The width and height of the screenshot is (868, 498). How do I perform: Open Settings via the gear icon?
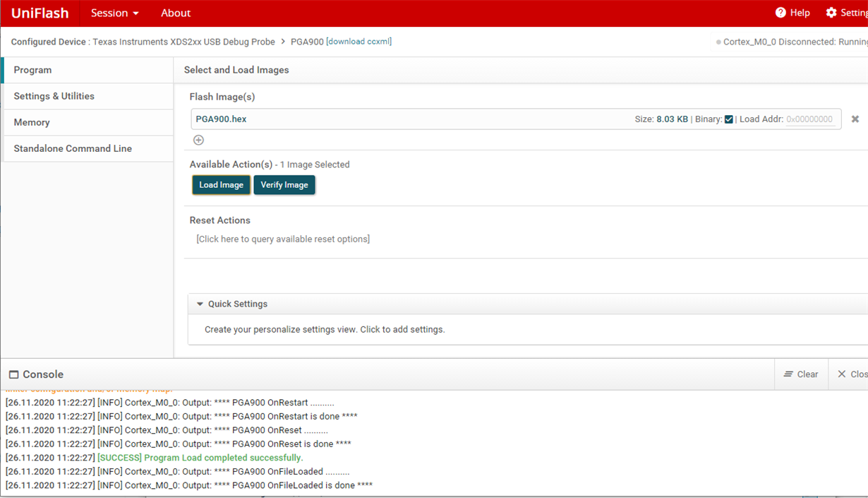pyautogui.click(x=831, y=13)
